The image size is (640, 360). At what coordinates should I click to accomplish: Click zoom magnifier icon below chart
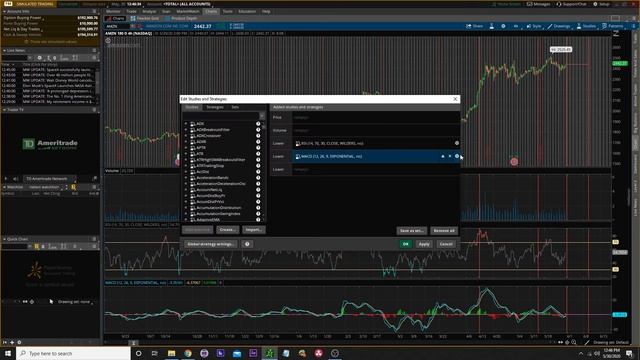pos(574,342)
